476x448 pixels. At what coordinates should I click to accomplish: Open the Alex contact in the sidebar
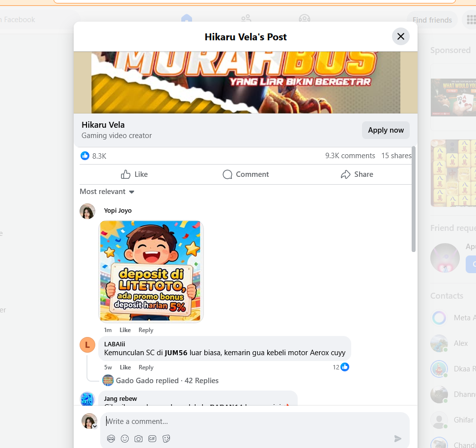(453, 343)
